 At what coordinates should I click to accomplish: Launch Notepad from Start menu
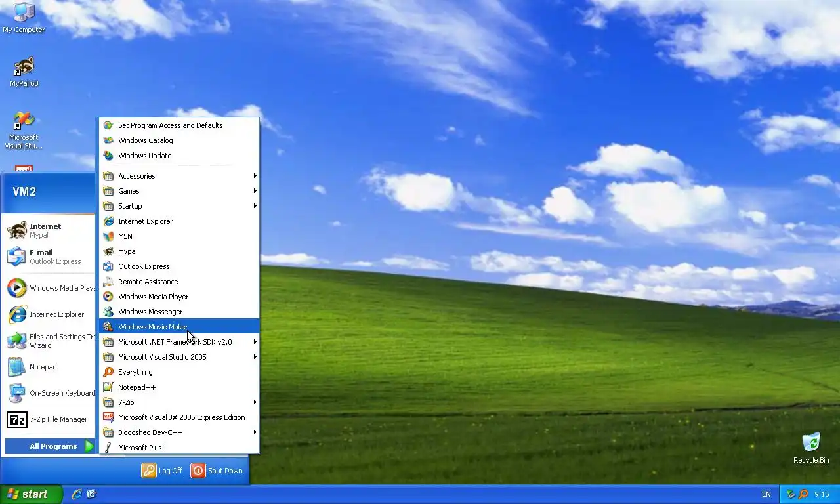[50, 367]
